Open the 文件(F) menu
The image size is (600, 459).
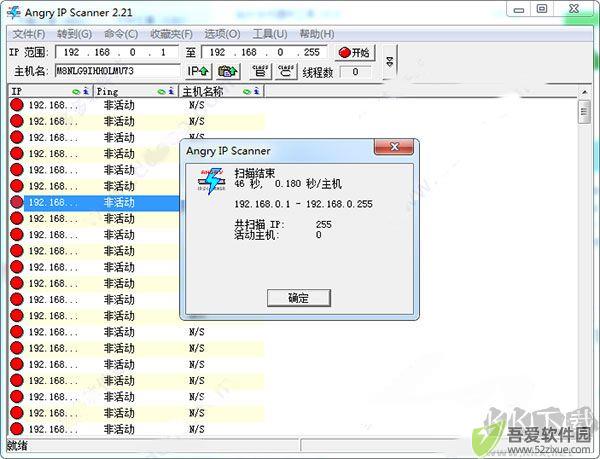(x=29, y=34)
